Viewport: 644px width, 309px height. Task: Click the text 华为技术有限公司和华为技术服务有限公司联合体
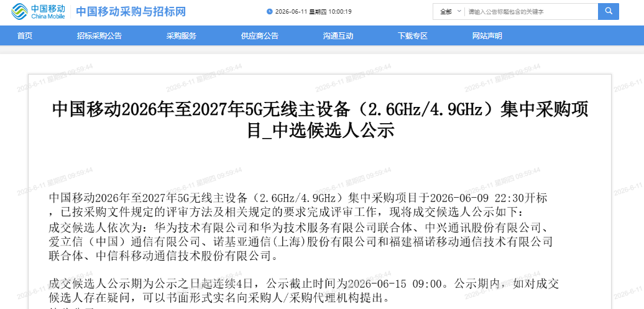tap(283, 227)
